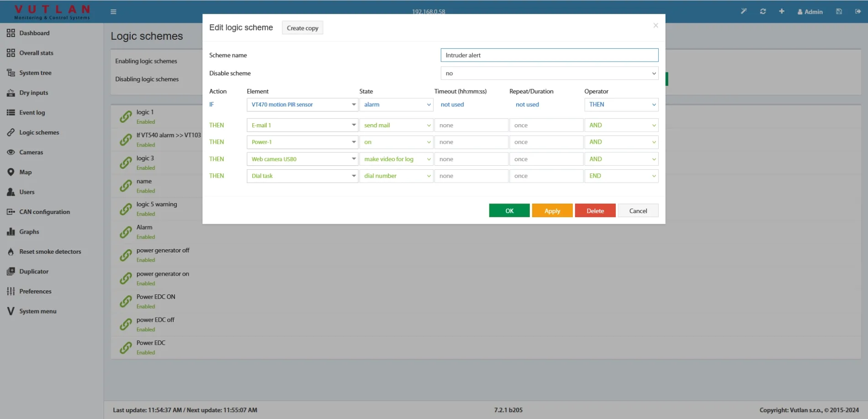868x419 pixels.
Task: Click the Scheme name field showing Intruder alert
Action: point(549,55)
